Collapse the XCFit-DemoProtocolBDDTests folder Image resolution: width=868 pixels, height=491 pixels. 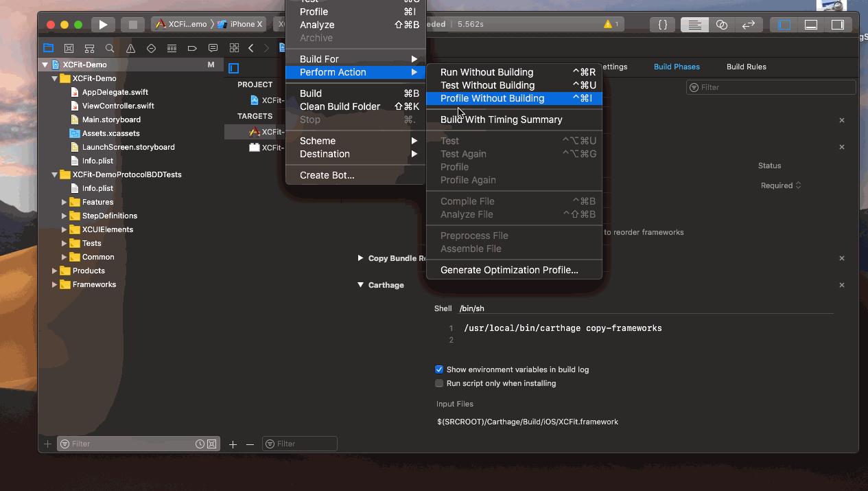[55, 174]
